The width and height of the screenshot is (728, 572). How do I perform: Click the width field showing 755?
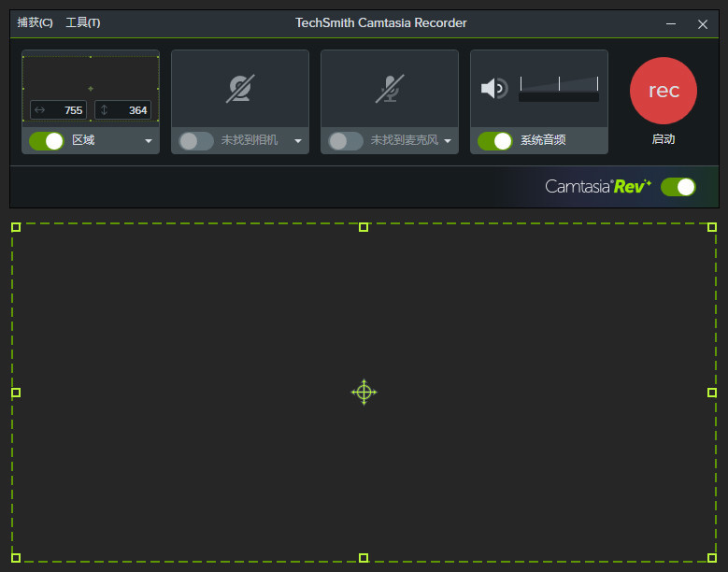[x=59, y=110]
